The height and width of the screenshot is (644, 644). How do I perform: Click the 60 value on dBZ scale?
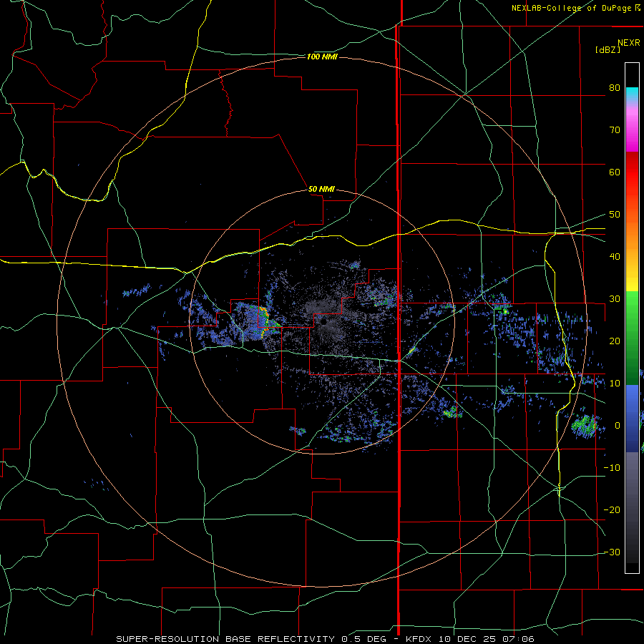pos(615,172)
